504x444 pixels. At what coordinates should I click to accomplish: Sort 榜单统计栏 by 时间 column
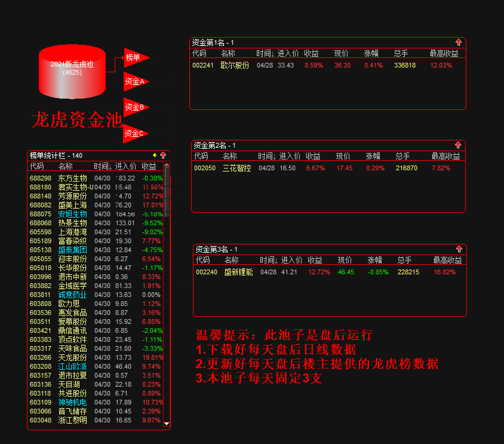(103, 166)
